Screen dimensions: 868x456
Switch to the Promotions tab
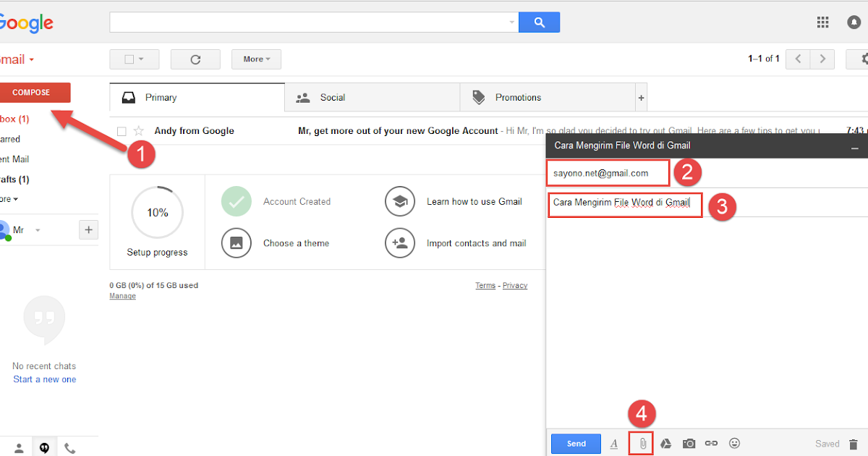click(548, 98)
